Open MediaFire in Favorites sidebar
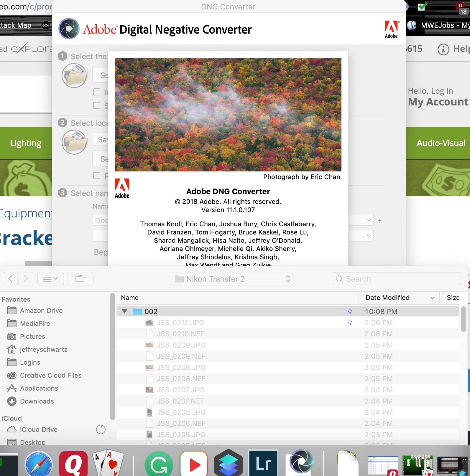The height and width of the screenshot is (476, 470). pos(35,323)
